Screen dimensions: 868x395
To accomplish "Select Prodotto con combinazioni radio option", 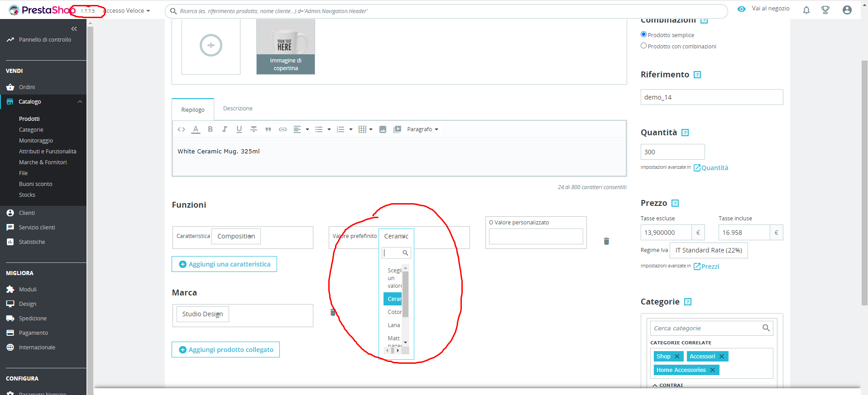I will (643, 46).
